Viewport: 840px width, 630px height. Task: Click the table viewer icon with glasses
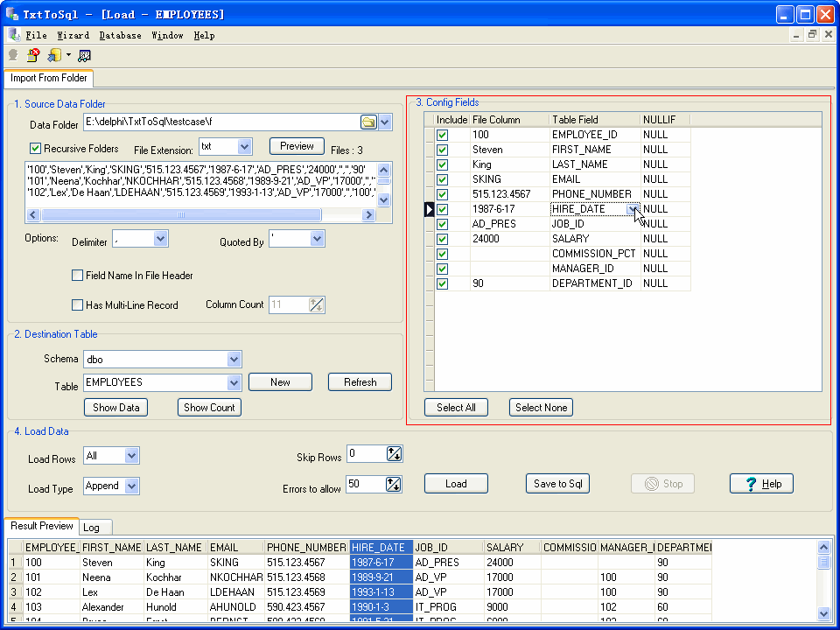pyautogui.click(x=85, y=54)
